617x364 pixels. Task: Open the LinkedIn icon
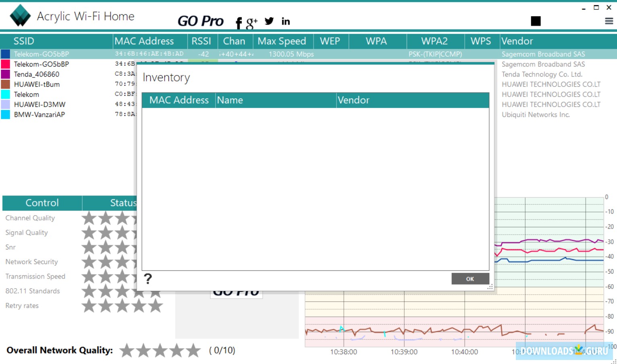pyautogui.click(x=286, y=21)
